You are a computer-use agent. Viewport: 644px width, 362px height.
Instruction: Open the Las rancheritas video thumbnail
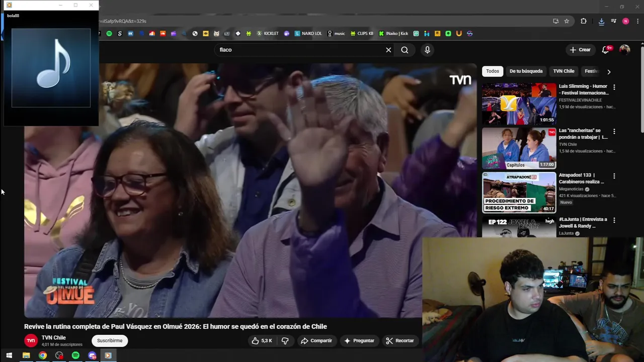pos(519,148)
